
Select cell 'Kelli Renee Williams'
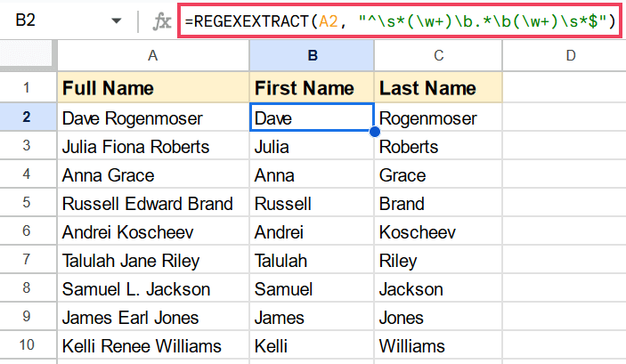[x=153, y=344]
